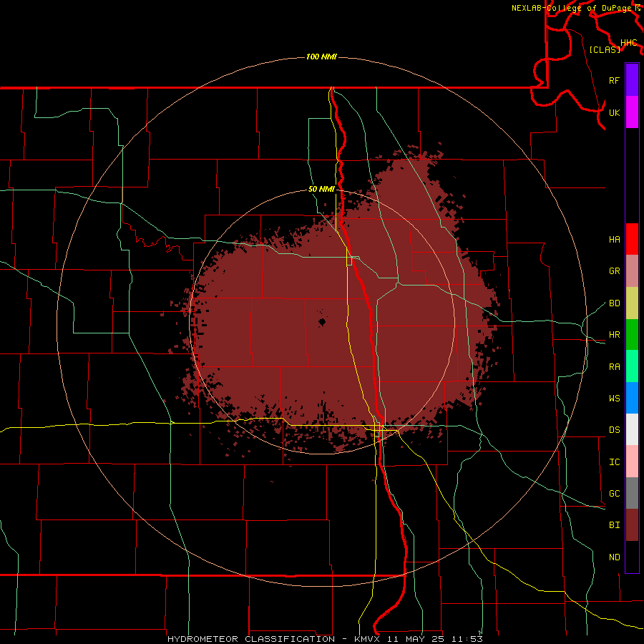Click the HA red legend swatch
Viewport: 644px width, 644px height.
[632, 239]
